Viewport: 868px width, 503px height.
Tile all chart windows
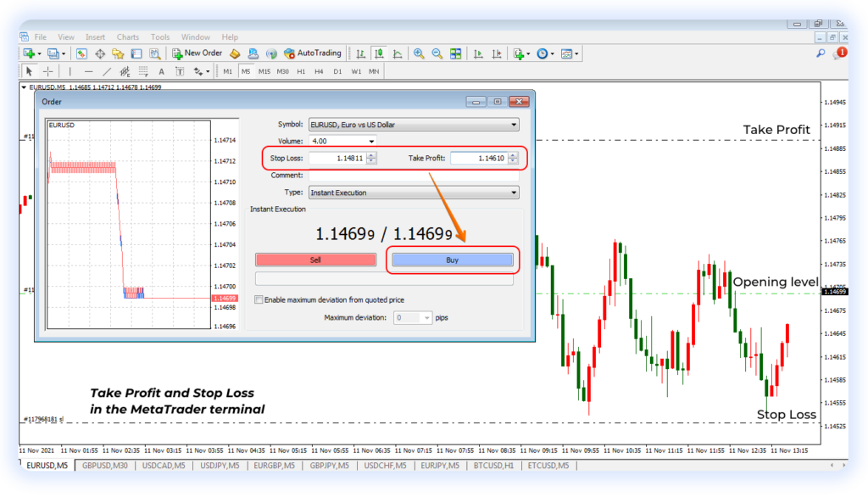click(x=455, y=53)
